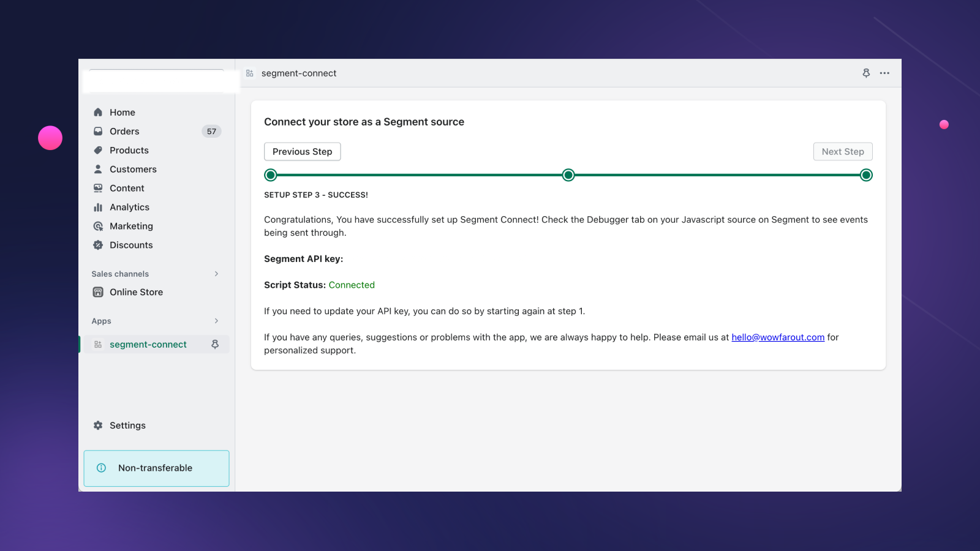Expand the Sales channels chevron

pos(216,274)
